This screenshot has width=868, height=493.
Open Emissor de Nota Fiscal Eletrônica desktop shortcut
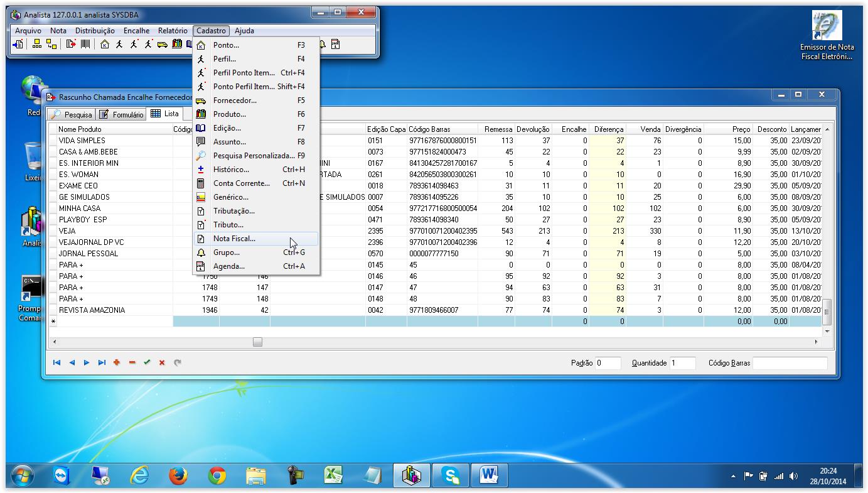click(827, 36)
